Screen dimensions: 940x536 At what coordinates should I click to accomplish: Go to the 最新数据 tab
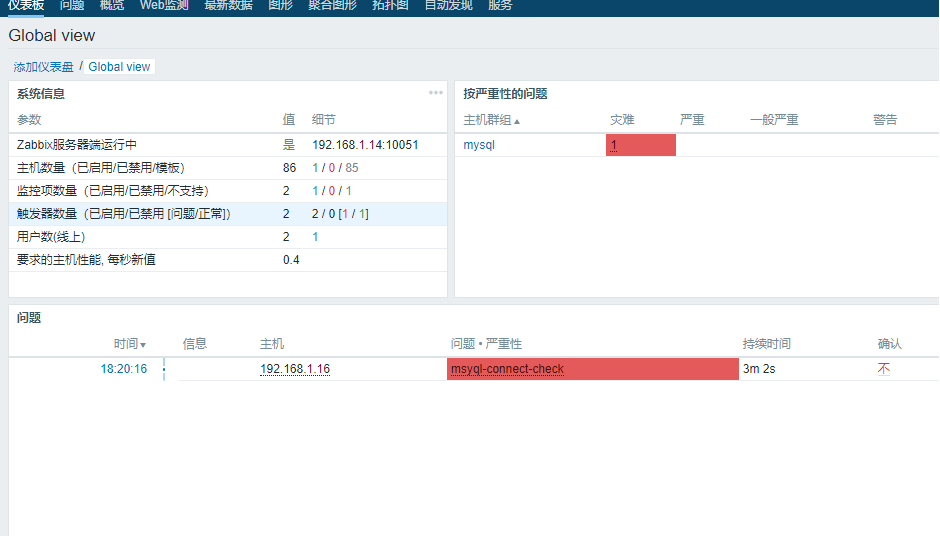[x=228, y=5]
